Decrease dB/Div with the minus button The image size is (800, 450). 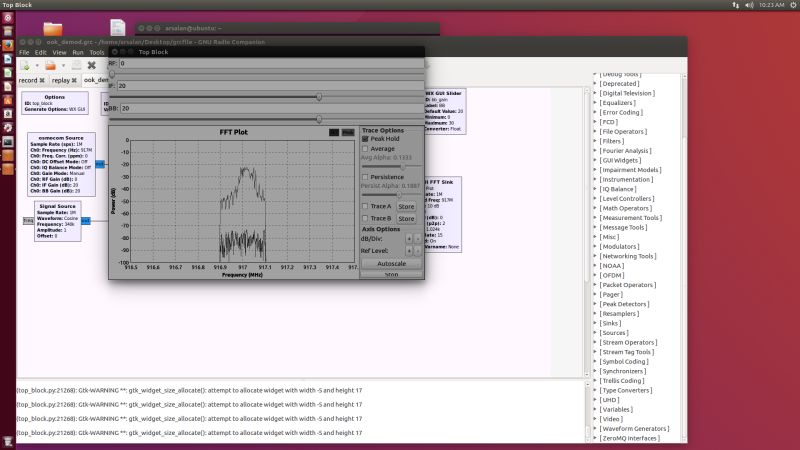(417, 238)
